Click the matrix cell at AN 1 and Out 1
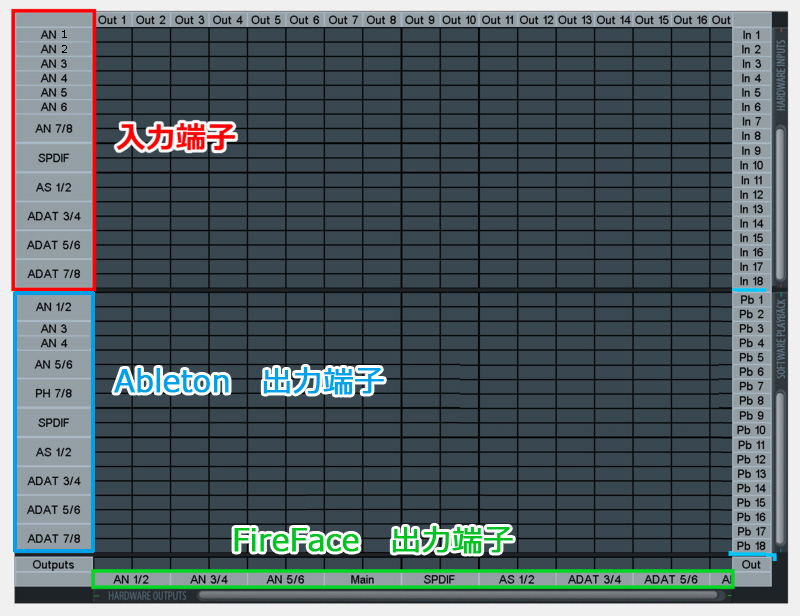800x616 pixels. point(113,35)
